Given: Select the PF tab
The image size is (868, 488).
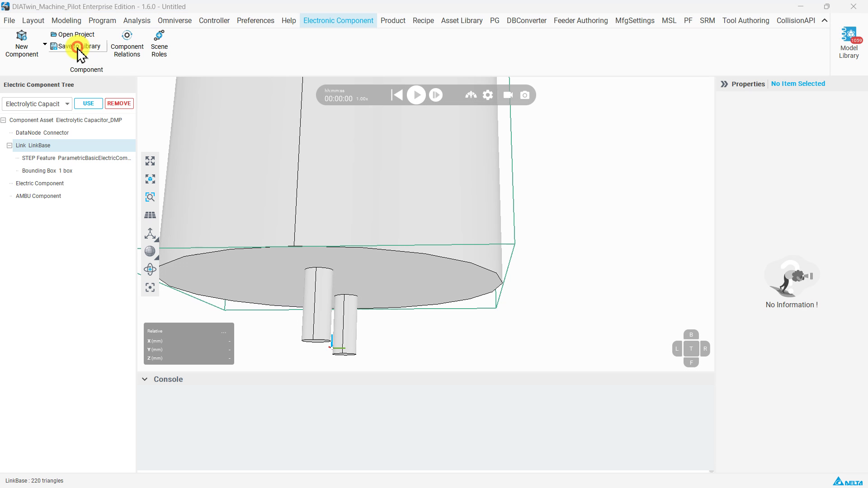Looking at the screenshot, I should coord(688,20).
